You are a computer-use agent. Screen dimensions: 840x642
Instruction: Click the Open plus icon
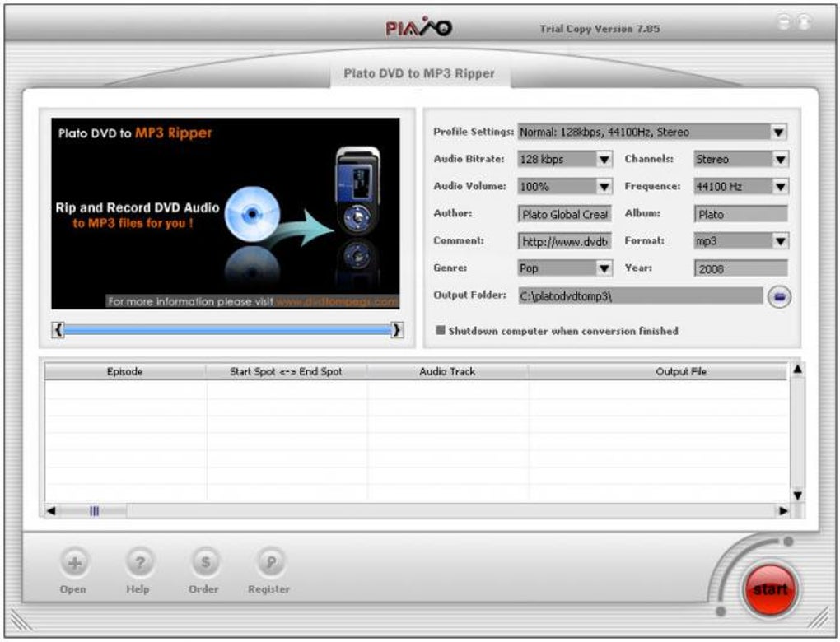[x=75, y=563]
